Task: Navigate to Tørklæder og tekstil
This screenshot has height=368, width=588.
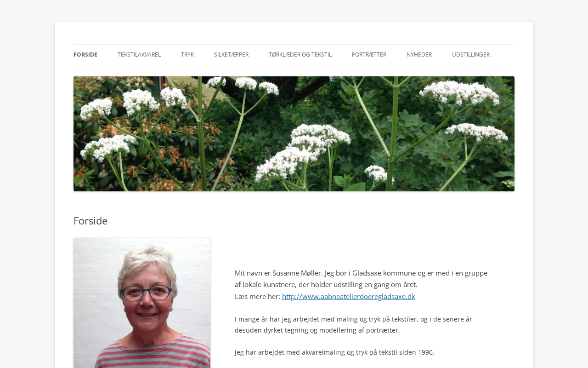Action: tap(300, 55)
